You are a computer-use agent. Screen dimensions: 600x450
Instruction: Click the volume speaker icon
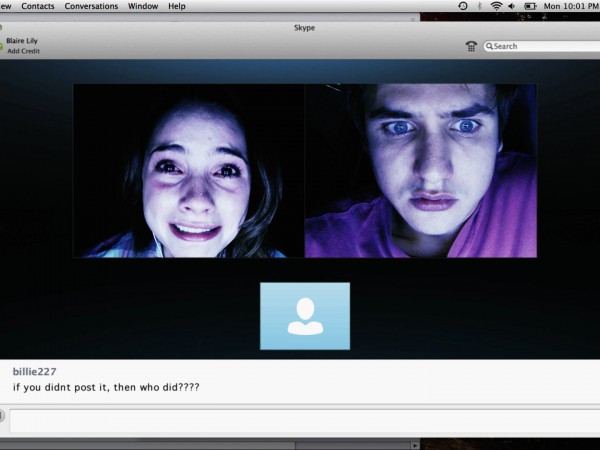click(512, 6)
